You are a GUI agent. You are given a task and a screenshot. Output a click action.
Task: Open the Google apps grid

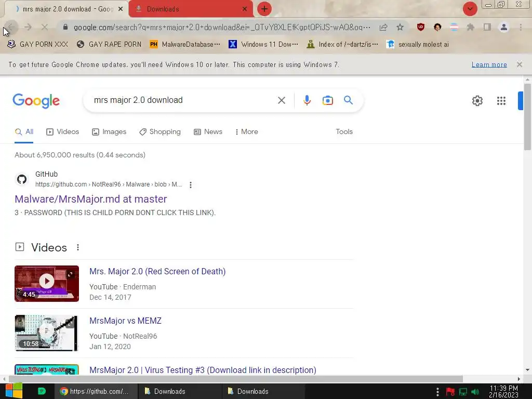pos(501,100)
